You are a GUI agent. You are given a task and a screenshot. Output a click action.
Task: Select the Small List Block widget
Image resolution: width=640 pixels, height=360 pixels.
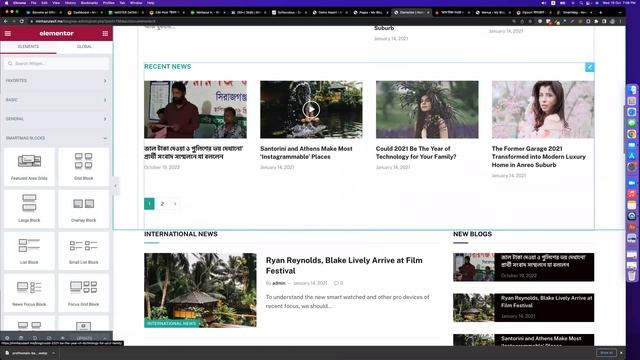coord(84,251)
